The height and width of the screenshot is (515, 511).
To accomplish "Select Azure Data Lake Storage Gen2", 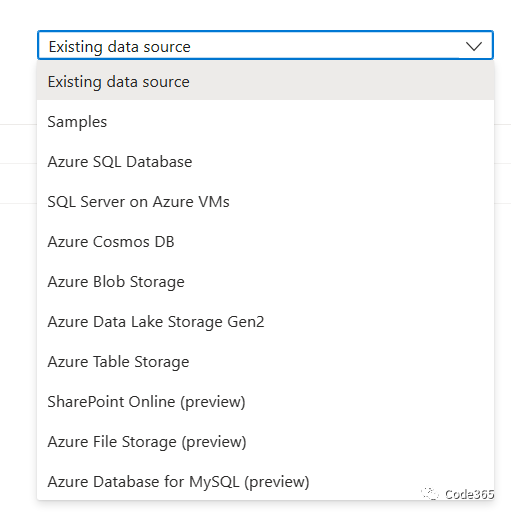I will point(265,322).
